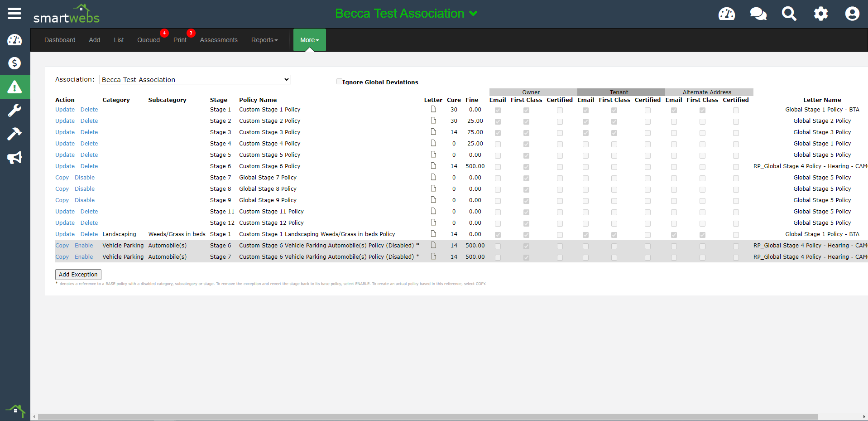The height and width of the screenshot is (421, 868).
Task: Click Delete for Custom Stage 2 Policy
Action: 89,121
